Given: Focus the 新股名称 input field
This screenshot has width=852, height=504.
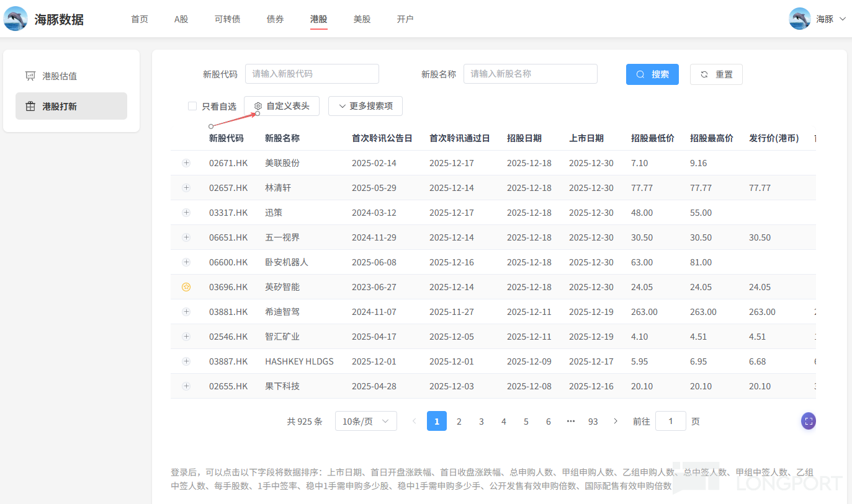Looking at the screenshot, I should [x=531, y=74].
